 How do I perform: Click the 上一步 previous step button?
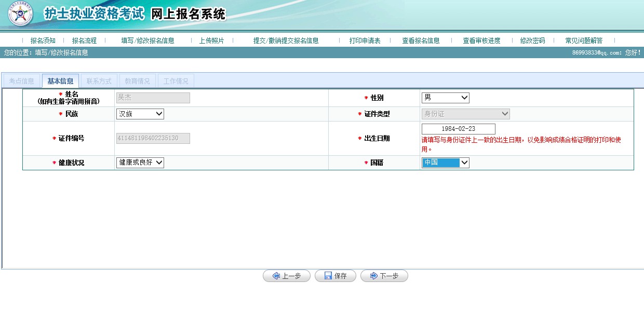click(286, 276)
